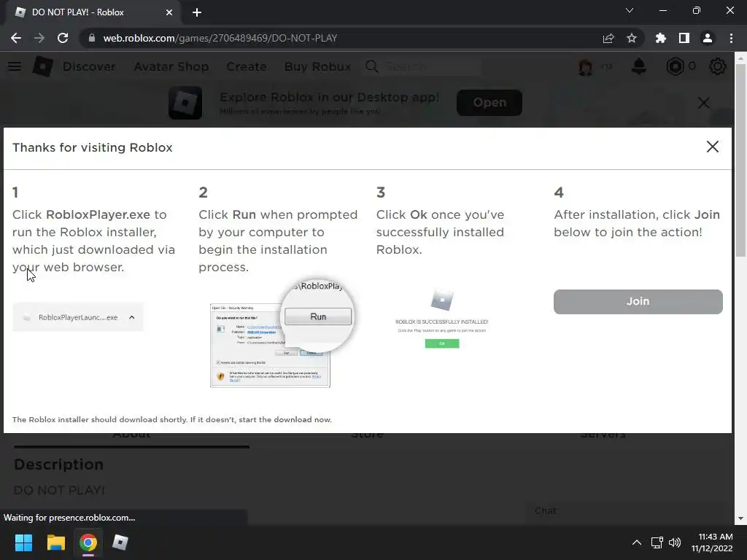The width and height of the screenshot is (747, 560).
Task: Open the Roblox hamburger navigation menu
Action: (x=15, y=66)
